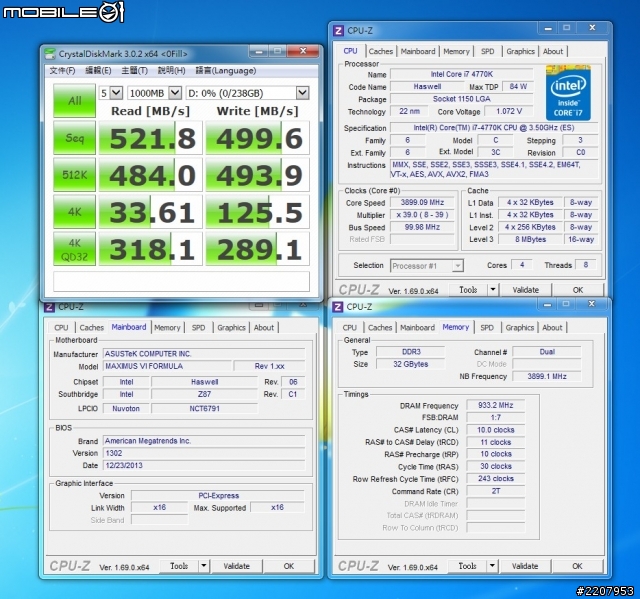Viewport: 640px width, 599px height.
Task: Switch to About tab in the CPU window
Action: (x=553, y=51)
